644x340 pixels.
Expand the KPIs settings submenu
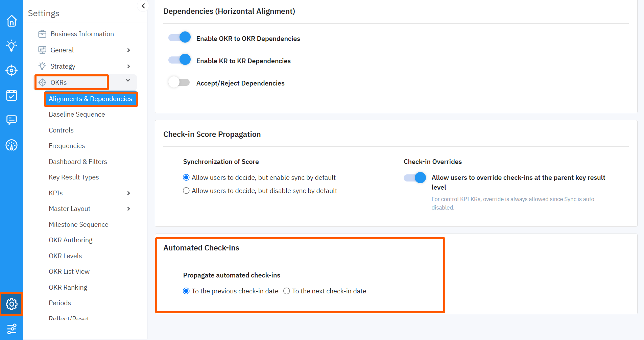pos(129,193)
